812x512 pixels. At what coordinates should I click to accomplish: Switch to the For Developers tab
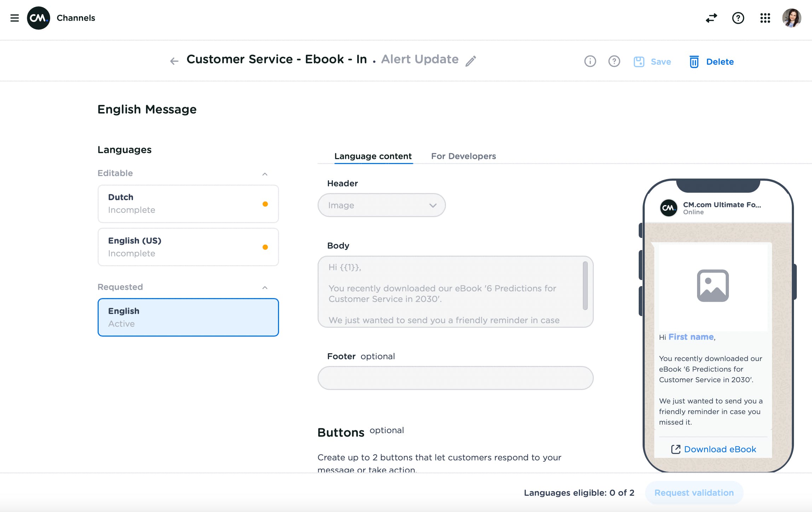463,156
